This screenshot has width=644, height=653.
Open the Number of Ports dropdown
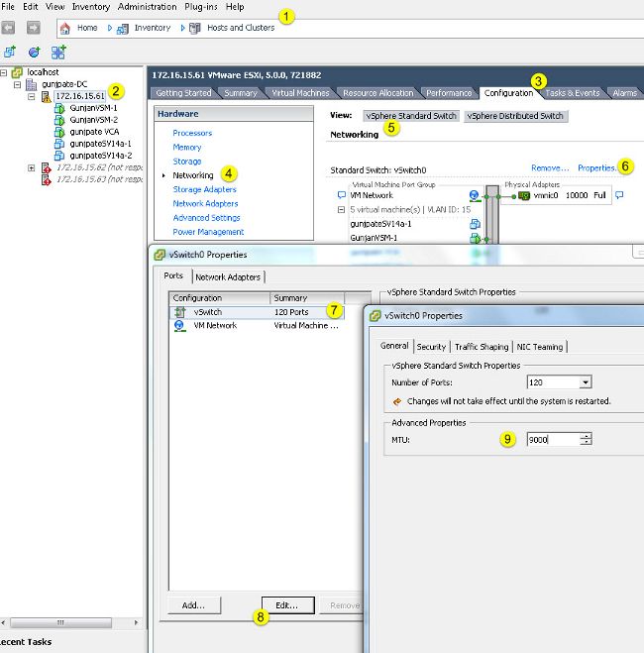coord(586,382)
